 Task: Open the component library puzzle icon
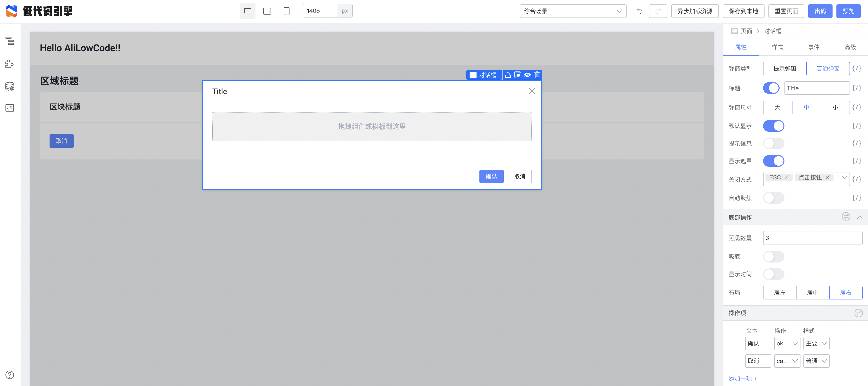(10, 64)
